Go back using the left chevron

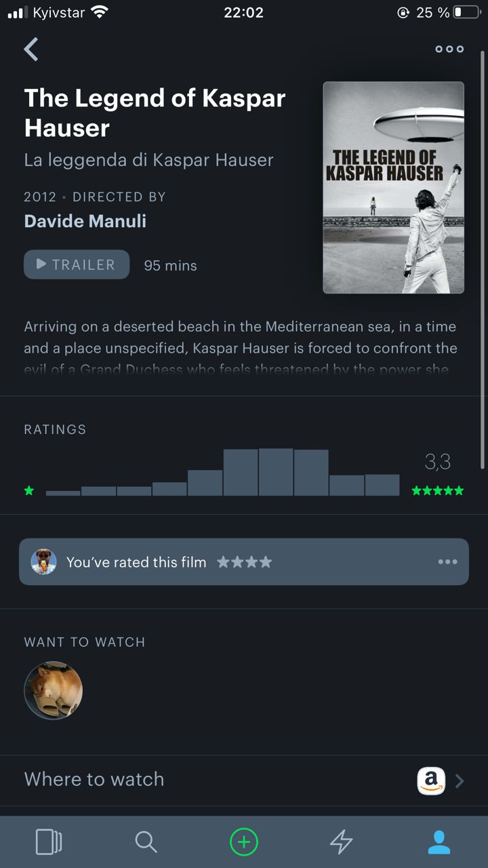click(x=31, y=50)
